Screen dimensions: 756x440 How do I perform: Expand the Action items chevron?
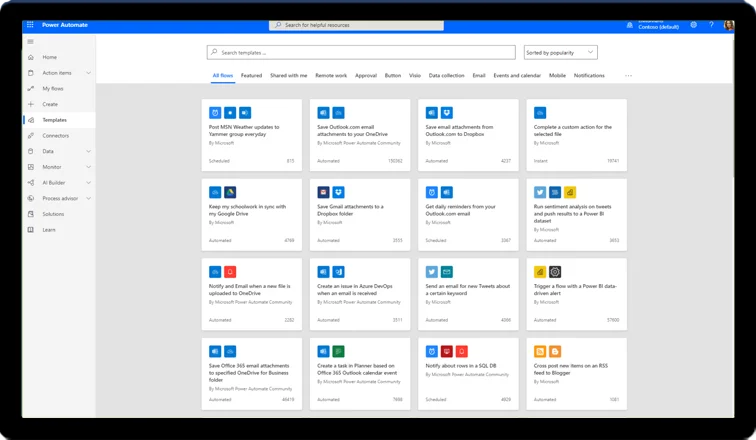point(88,73)
